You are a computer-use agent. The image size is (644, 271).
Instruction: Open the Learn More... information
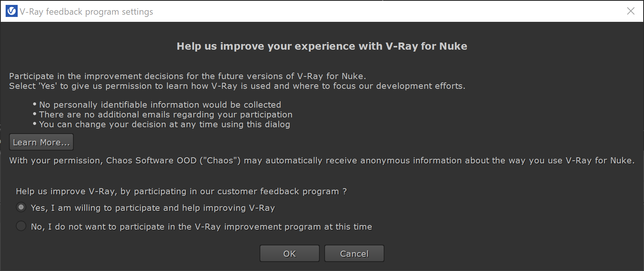[41, 142]
